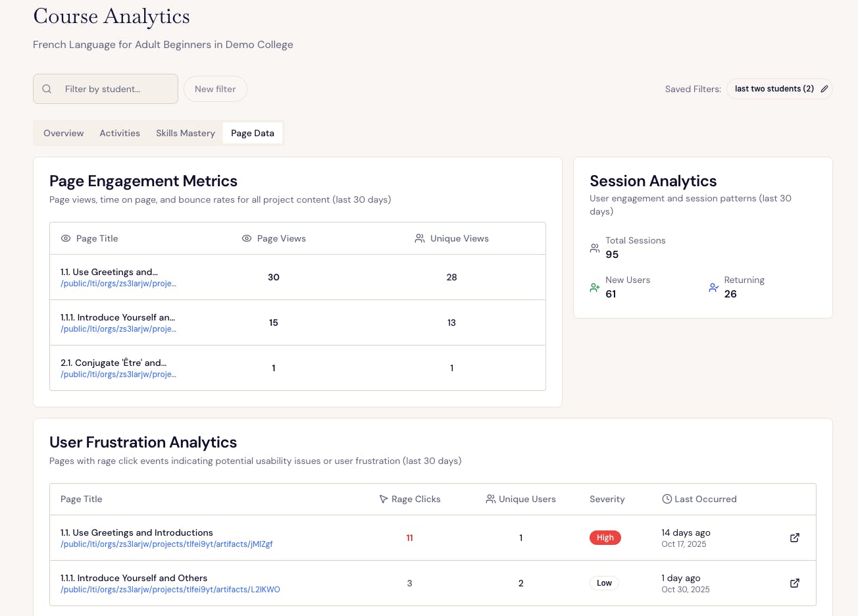Image resolution: width=858 pixels, height=616 pixels.
Task: Click the red High severity badge
Action: pyautogui.click(x=605, y=538)
